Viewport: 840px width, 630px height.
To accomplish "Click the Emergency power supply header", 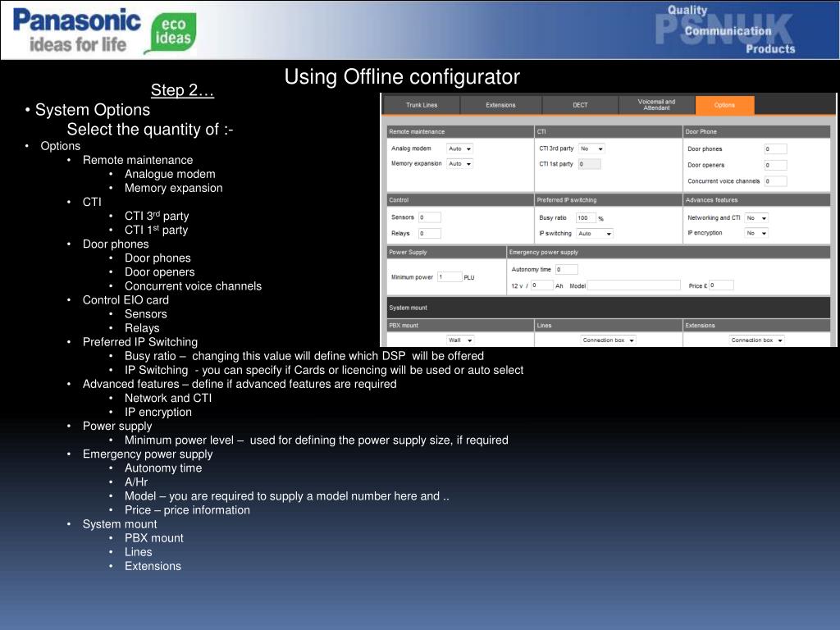I will [669, 253].
